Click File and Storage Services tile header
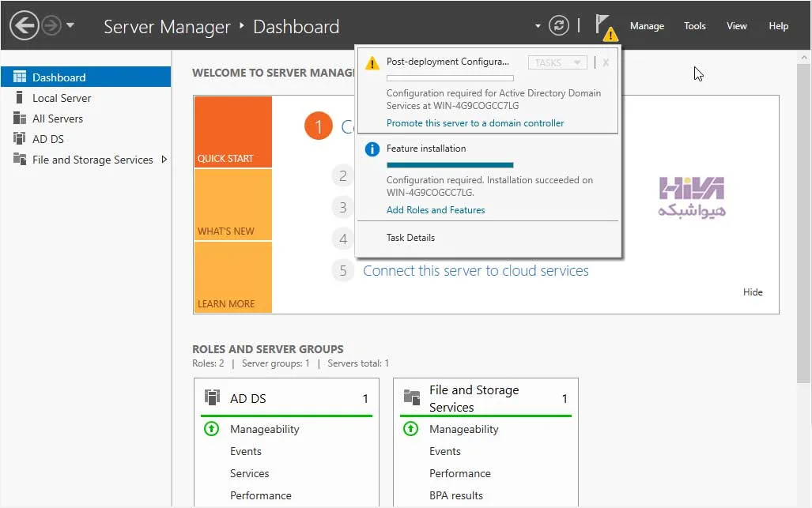 click(485, 398)
